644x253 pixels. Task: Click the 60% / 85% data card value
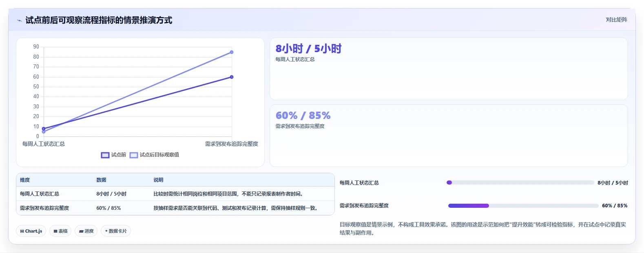click(303, 116)
